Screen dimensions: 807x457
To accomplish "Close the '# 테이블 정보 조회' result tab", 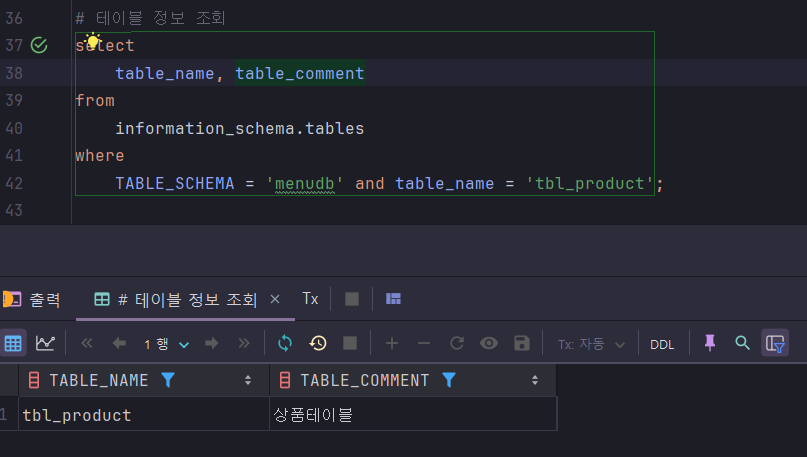I will 275,299.
